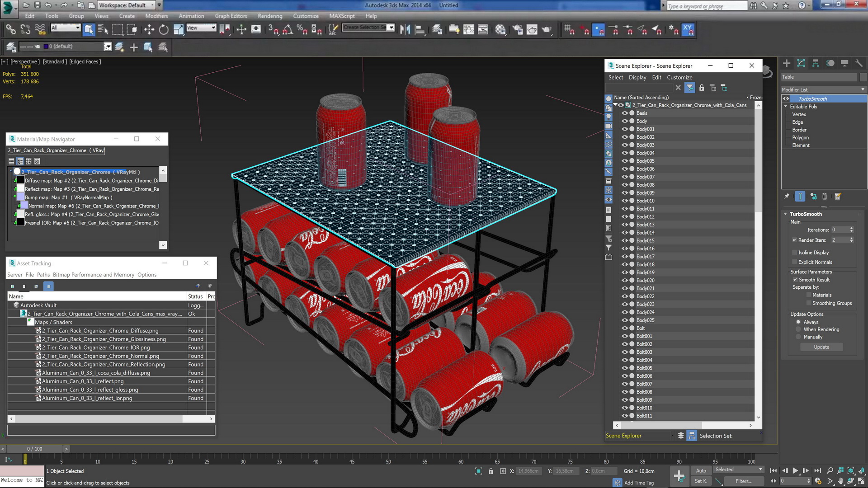
Task: Open the Material Editor icon
Action: tap(500, 30)
